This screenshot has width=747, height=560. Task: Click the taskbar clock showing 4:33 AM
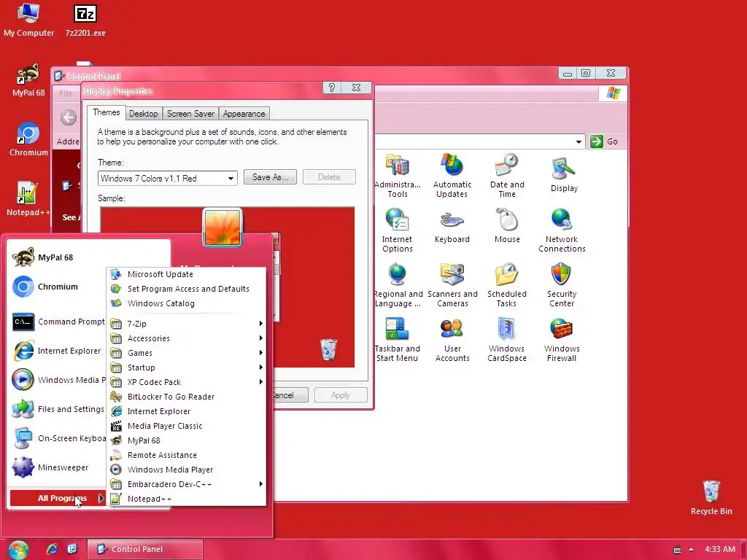click(720, 549)
